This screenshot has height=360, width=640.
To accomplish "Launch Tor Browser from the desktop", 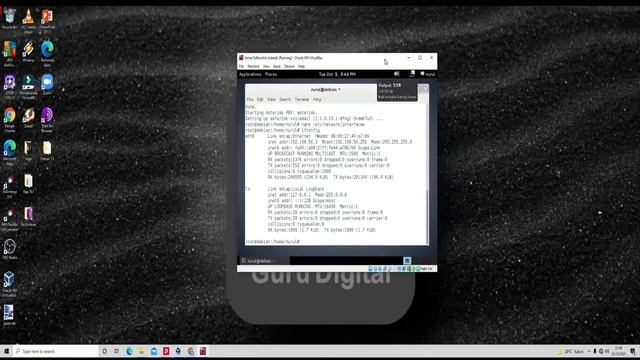I will (x=47, y=119).
